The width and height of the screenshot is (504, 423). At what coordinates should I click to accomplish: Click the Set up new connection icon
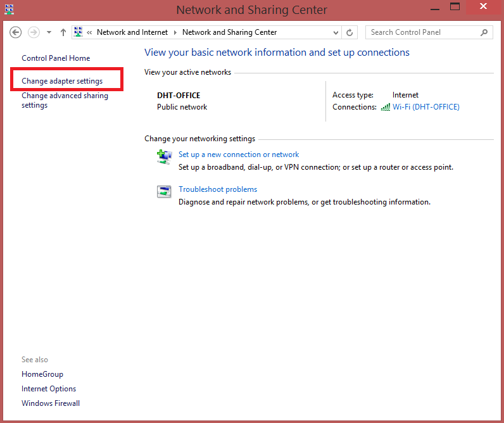164,157
